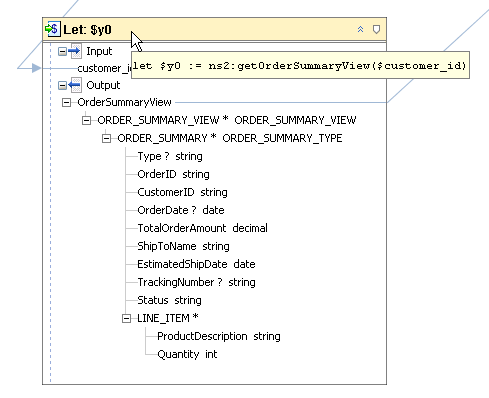Viewport: 489px width, 398px height.
Task: Select the TotalOrderAmount decimal element
Action: point(202,228)
